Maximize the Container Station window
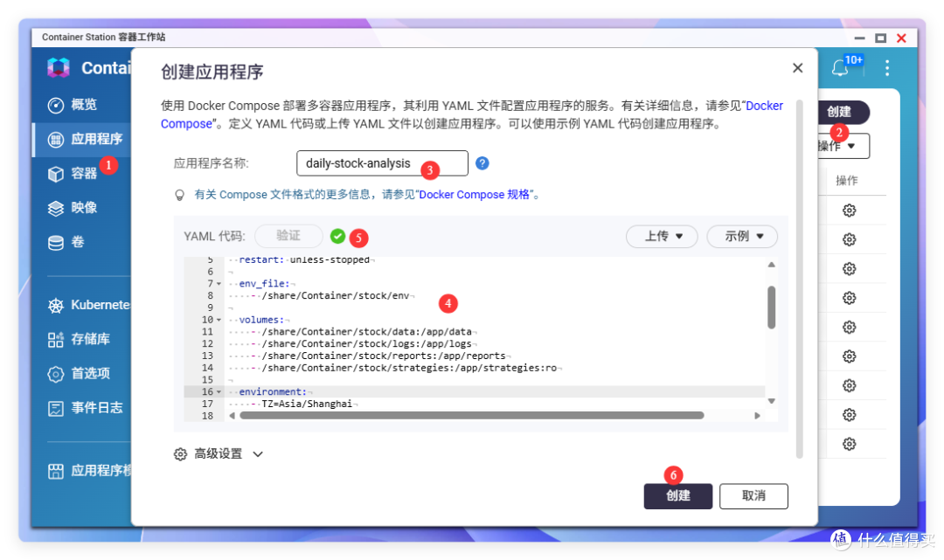Viewport: 944px width, 560px height. coord(881,38)
